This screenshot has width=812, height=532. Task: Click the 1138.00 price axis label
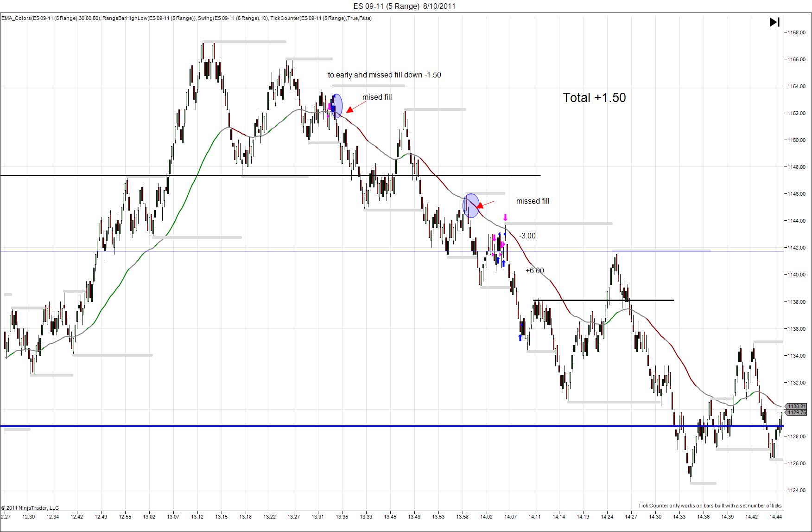click(796, 302)
